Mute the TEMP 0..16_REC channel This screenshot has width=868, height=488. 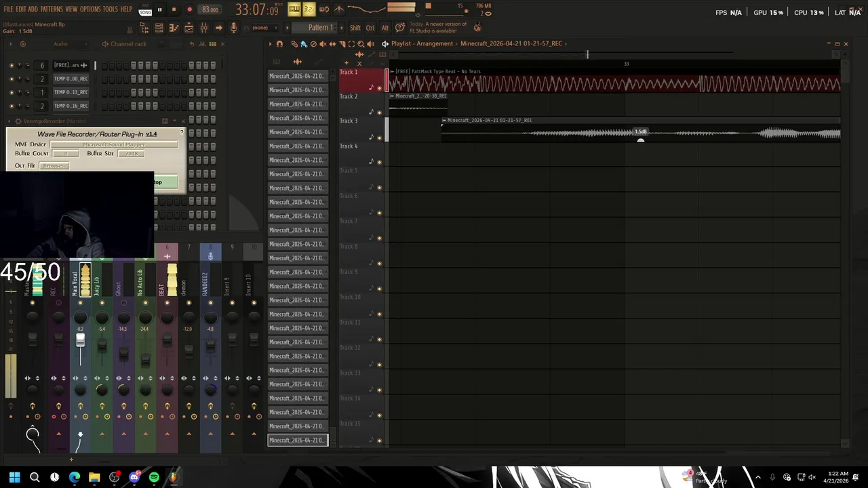[12, 106]
